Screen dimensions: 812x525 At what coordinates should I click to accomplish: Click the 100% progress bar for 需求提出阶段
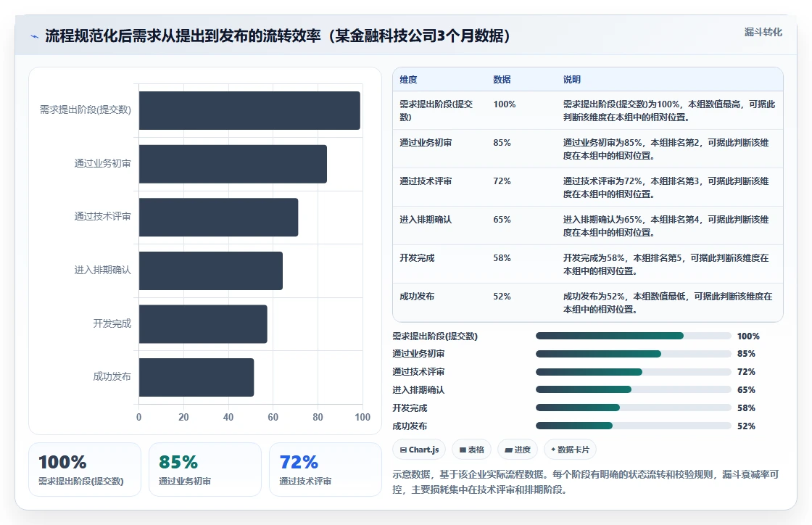(634, 336)
